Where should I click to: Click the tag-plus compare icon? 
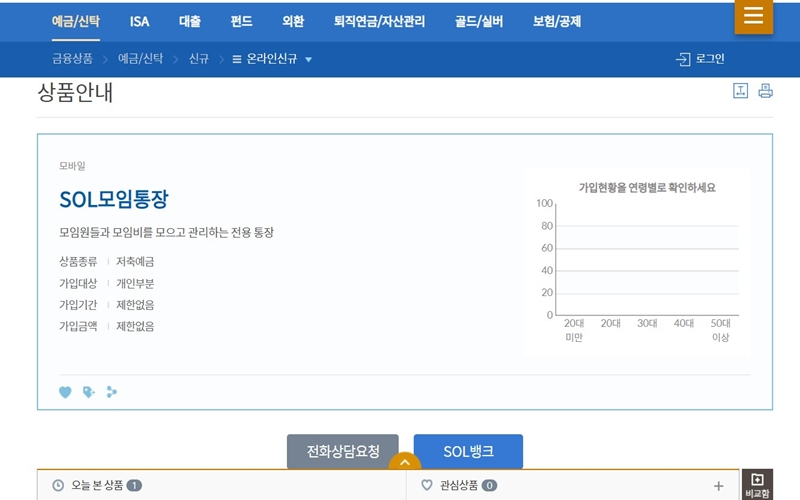pyautogui.click(x=89, y=392)
